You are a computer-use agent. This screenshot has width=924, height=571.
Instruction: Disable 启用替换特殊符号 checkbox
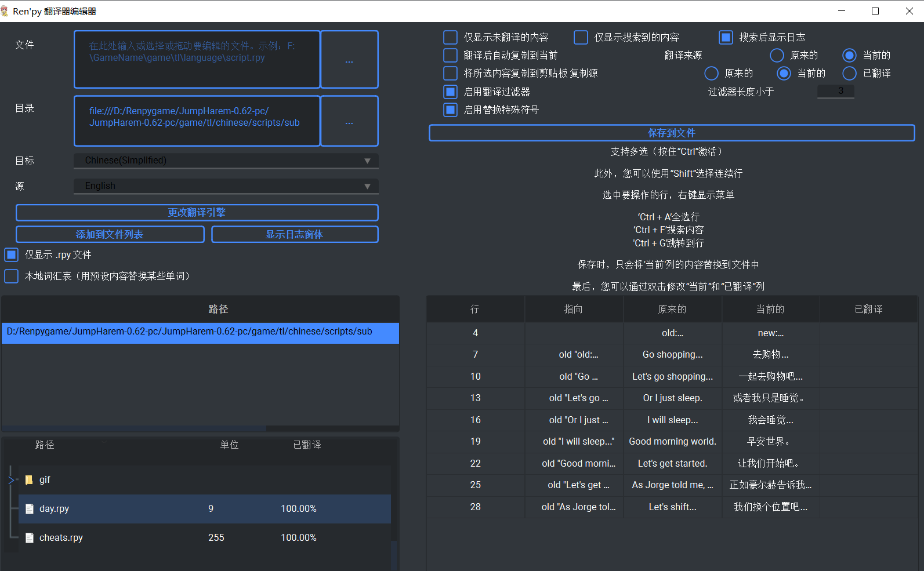[450, 110]
